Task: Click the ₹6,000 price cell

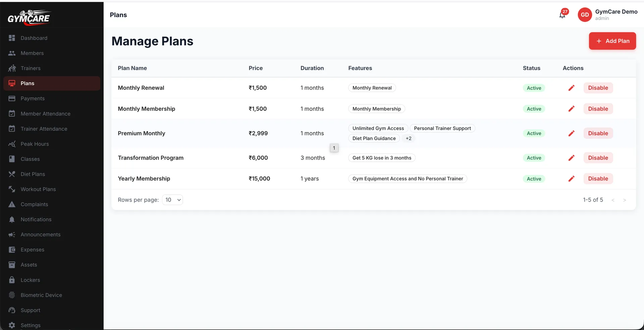Action: (258, 158)
